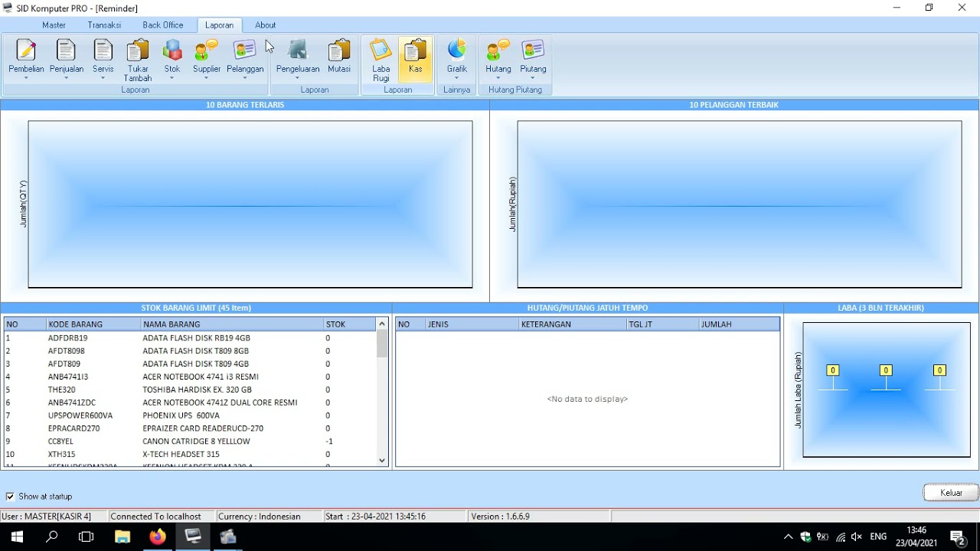Toggle the Show at startup checkbox

point(10,497)
